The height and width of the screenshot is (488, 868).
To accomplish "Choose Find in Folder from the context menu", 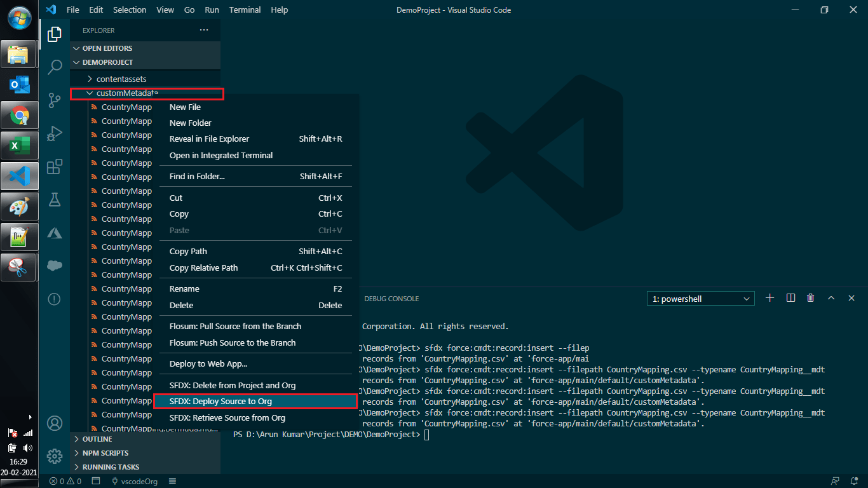I will click(x=255, y=176).
